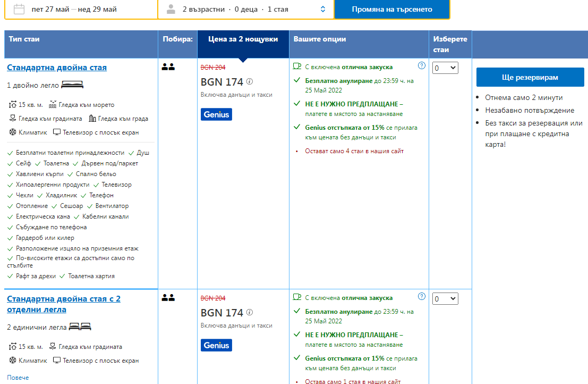This screenshot has height=384, width=588.
Task: Click the Genius badge for second room
Action: [x=216, y=345]
